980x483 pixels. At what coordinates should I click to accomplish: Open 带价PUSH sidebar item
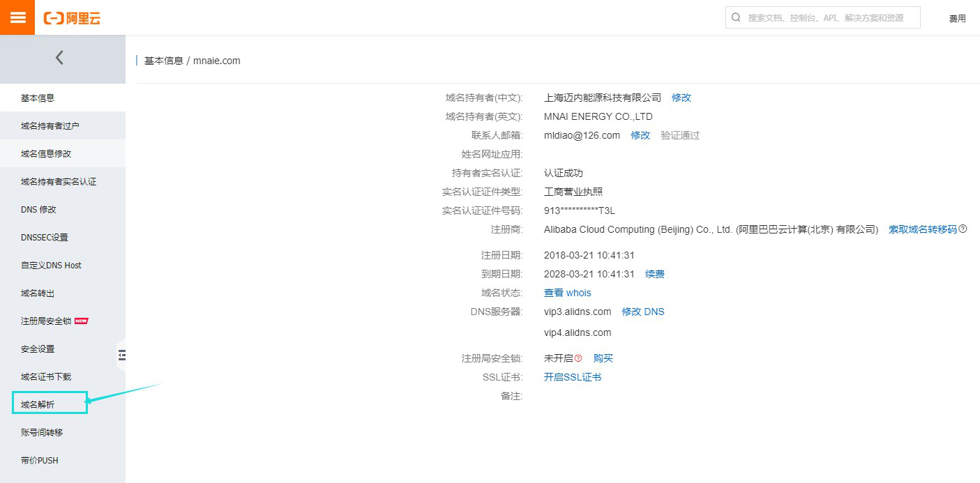[63, 460]
